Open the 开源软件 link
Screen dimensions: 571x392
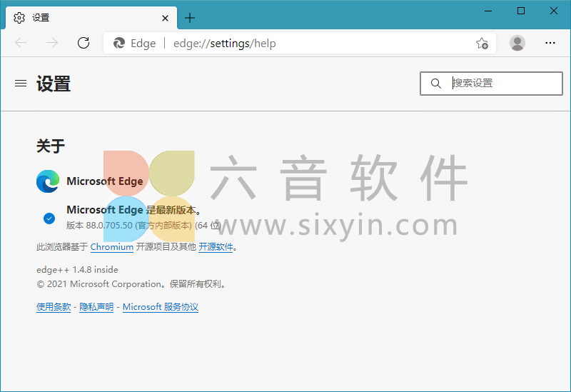click(216, 247)
